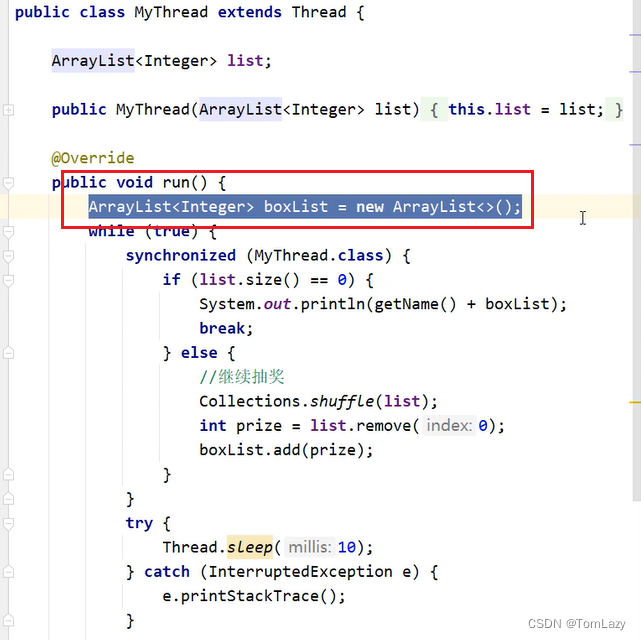This screenshot has height=640, width=641.
Task: Click 'size()' method call in if condition
Action: 273,280
